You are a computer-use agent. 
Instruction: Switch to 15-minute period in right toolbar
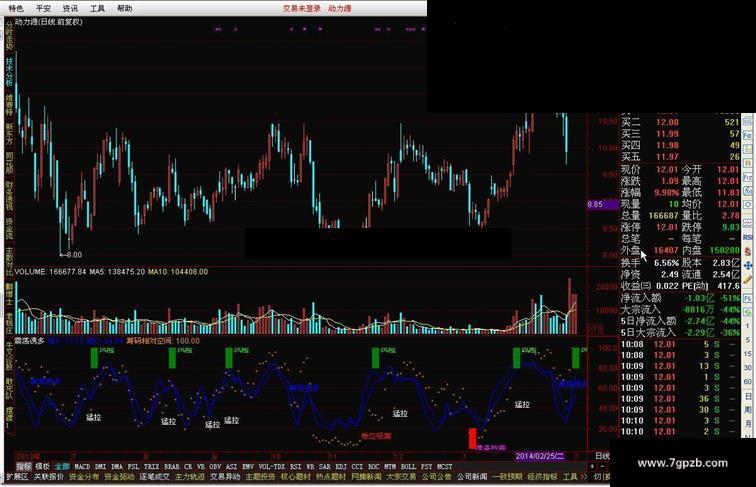[x=747, y=353]
